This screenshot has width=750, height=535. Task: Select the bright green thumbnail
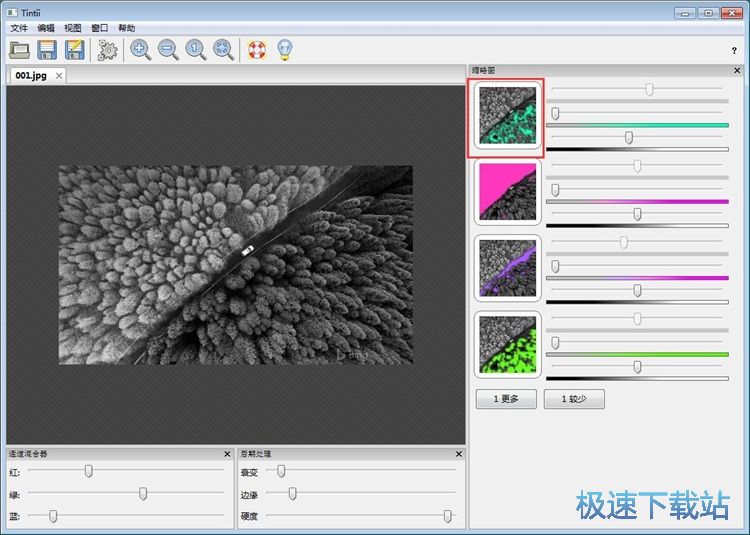tap(507, 344)
